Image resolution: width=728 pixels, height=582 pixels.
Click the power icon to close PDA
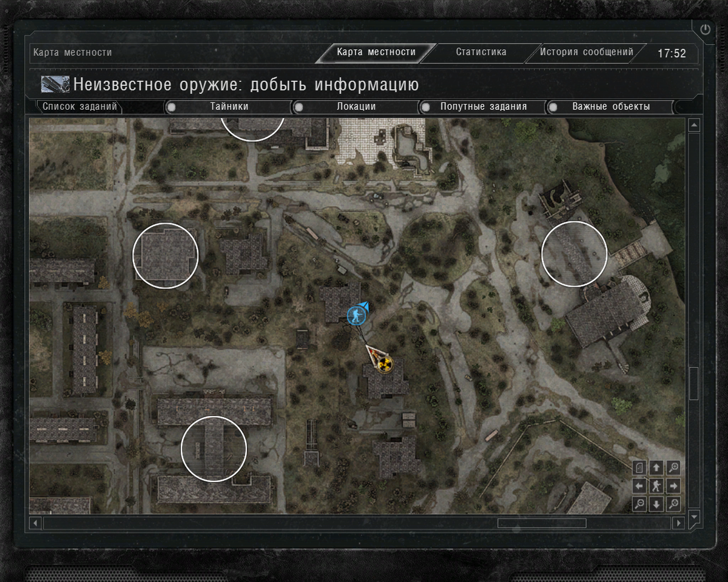(705, 29)
